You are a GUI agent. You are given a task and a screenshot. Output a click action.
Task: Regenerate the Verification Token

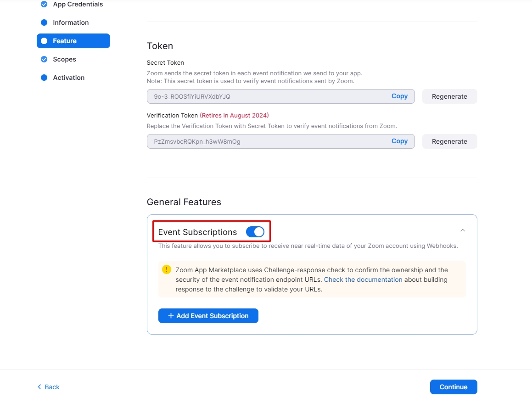pos(449,141)
